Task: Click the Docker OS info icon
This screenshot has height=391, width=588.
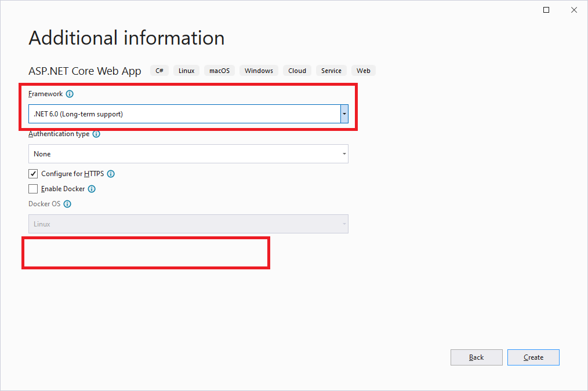Action: click(x=67, y=203)
